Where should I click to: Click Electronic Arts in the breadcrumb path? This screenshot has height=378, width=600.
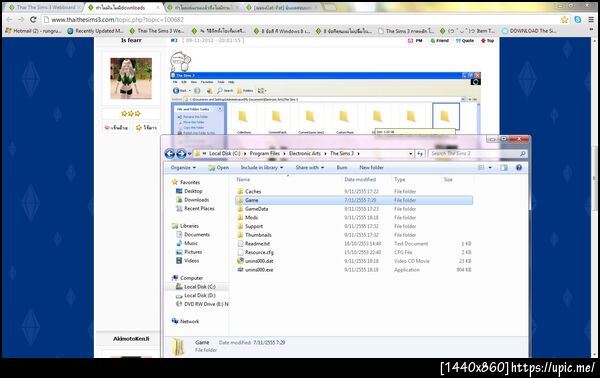(x=305, y=153)
